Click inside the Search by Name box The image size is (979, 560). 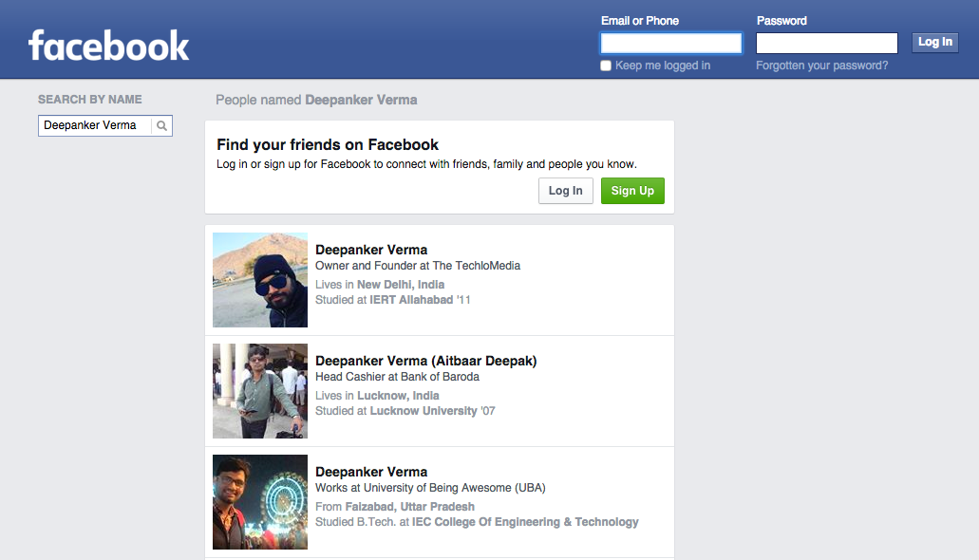(95, 125)
